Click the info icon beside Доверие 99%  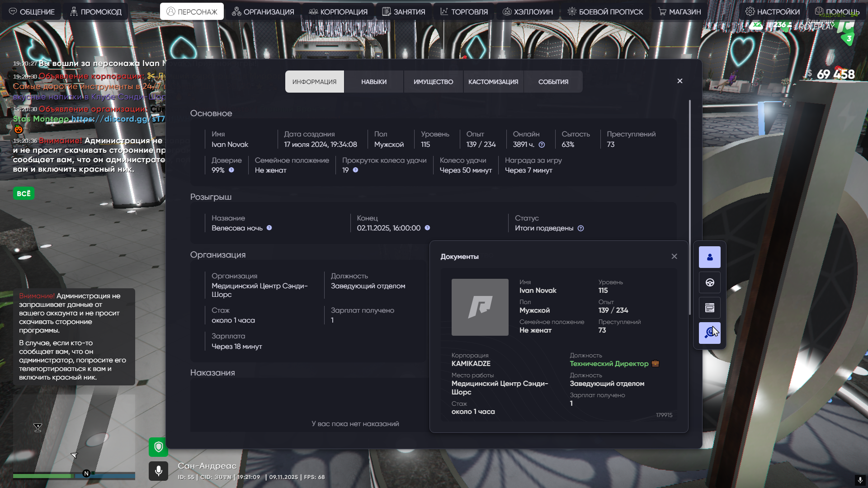[231, 170]
